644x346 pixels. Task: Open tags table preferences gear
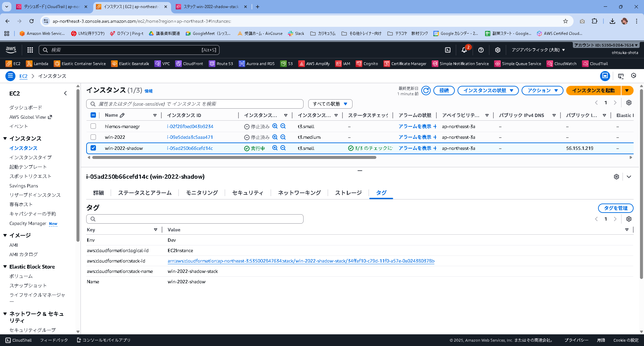(629, 219)
